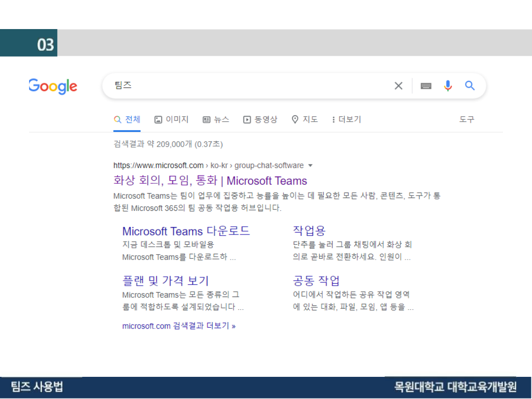
Task: Open the 도구 search tools
Action: 466,120
